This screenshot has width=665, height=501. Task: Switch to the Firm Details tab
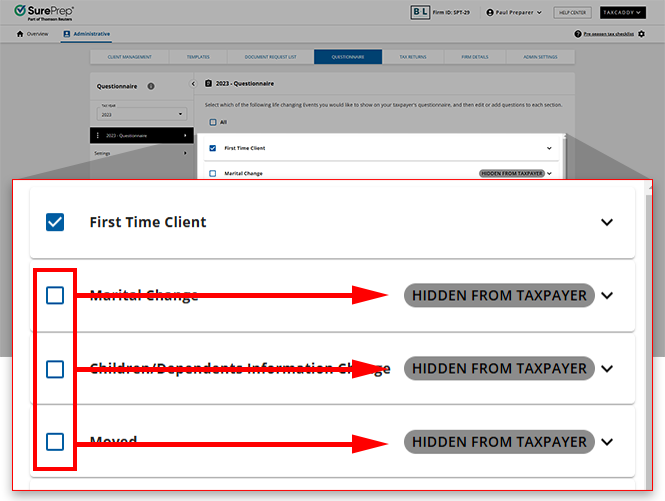[x=475, y=57]
